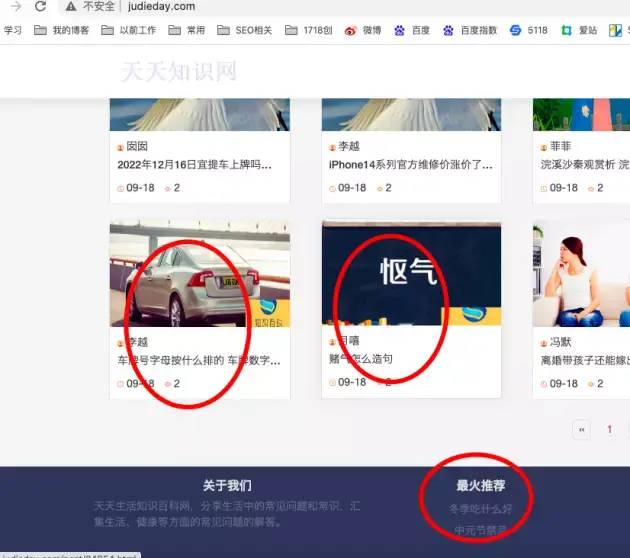Click the not-secure warning triangle icon
Screen dimensions: 630x558
click(71, 6)
